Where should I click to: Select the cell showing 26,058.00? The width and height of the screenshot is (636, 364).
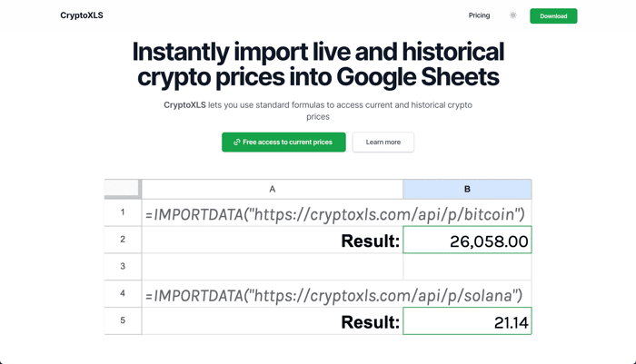coord(467,240)
